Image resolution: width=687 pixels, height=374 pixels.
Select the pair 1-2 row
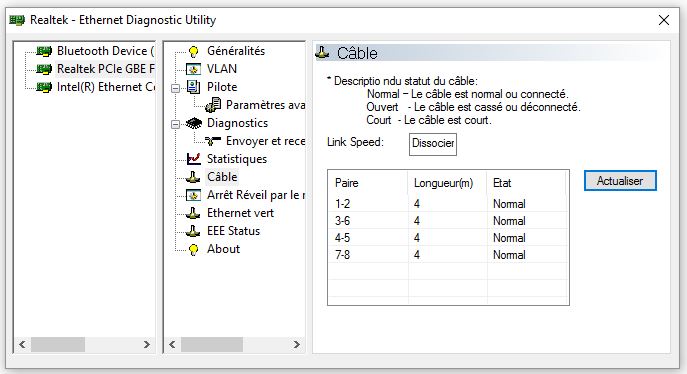pos(448,204)
